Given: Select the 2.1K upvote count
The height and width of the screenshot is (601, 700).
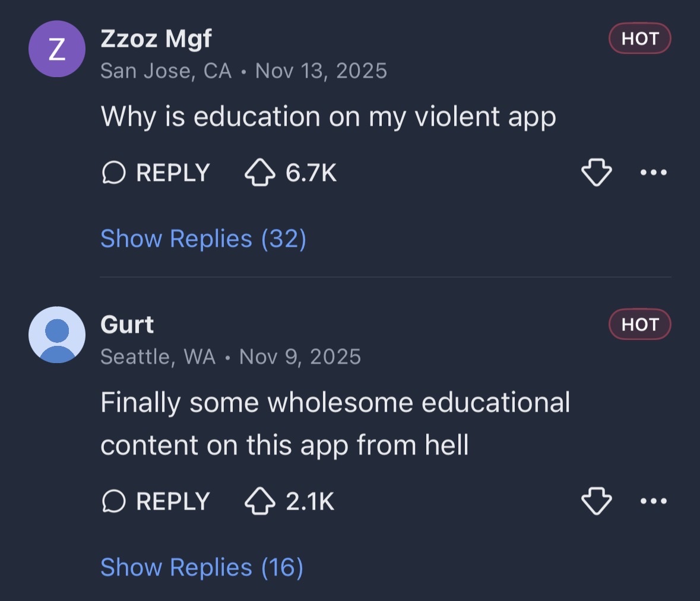Looking at the screenshot, I should (x=310, y=501).
